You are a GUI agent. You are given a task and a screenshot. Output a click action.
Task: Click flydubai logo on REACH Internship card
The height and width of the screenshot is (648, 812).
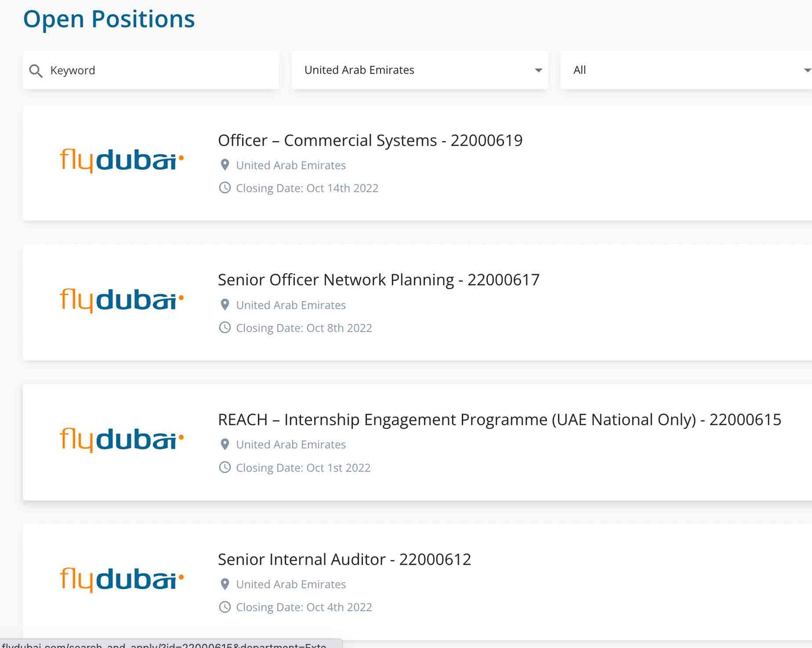coord(122,440)
